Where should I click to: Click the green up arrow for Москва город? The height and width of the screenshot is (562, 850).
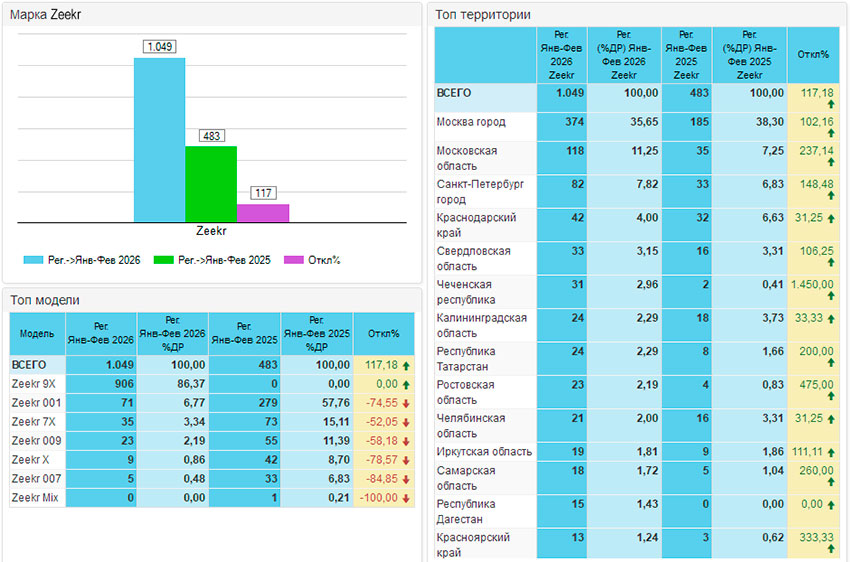[x=830, y=135]
